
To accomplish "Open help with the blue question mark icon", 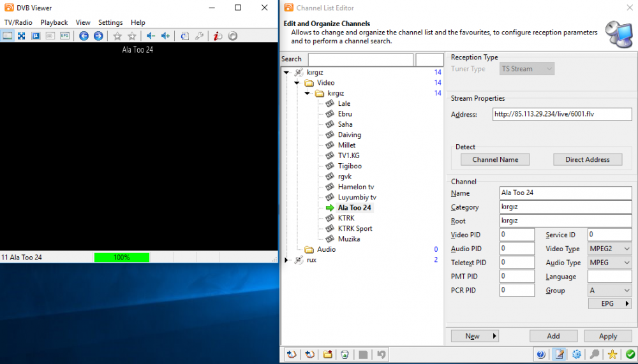I will coord(541,354).
